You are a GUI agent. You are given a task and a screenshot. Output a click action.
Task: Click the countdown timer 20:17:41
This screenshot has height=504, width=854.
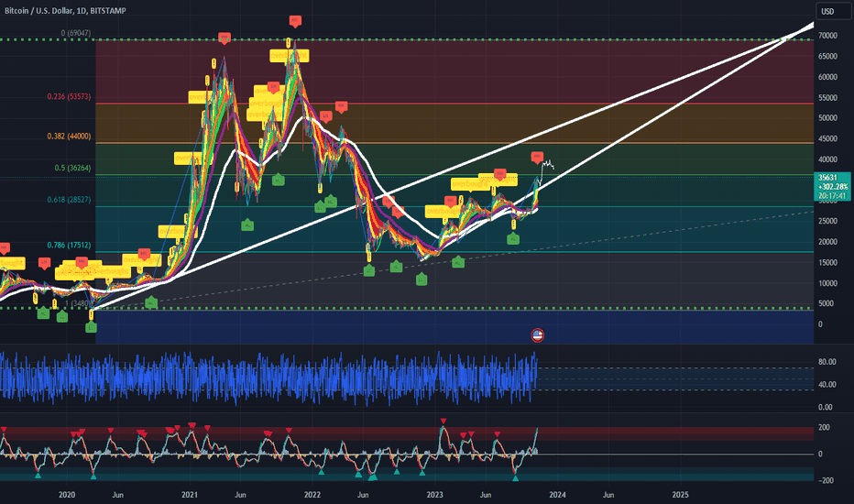(x=831, y=195)
